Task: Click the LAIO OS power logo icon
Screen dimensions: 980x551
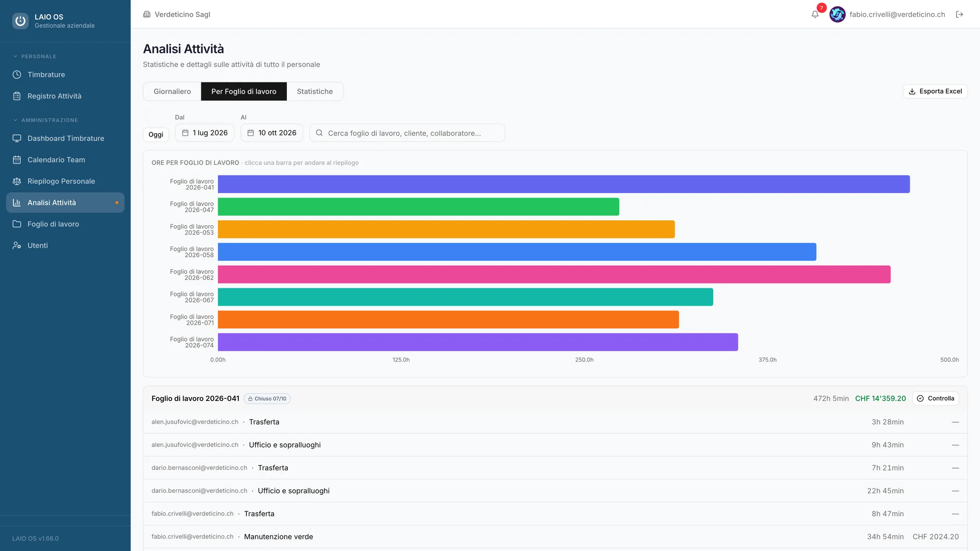Action: click(20, 21)
